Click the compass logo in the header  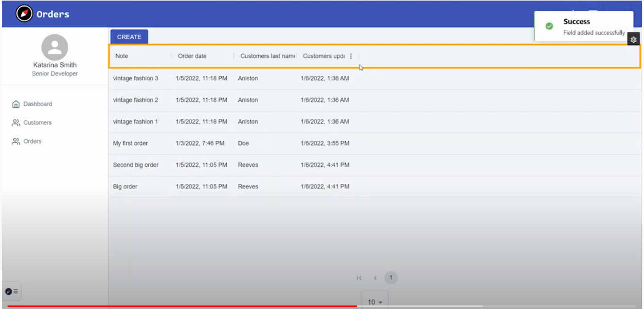point(24,14)
